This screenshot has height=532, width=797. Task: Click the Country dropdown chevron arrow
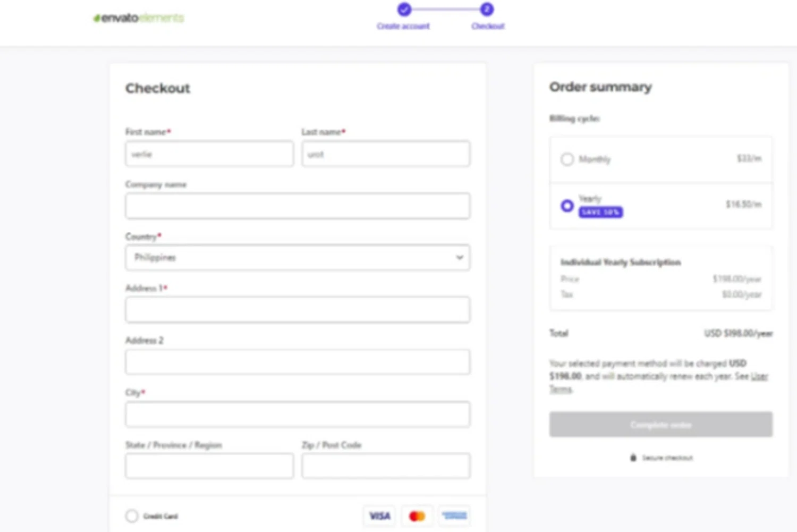pos(460,257)
